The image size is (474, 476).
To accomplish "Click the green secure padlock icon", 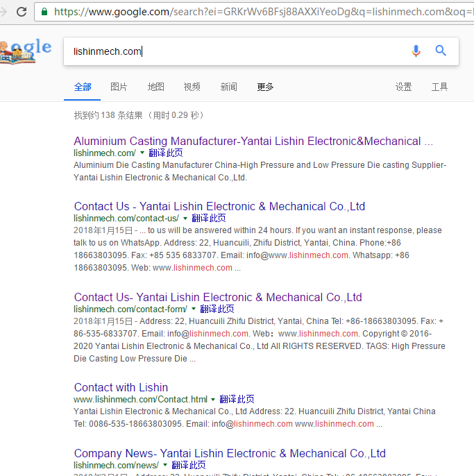I will (x=46, y=12).
